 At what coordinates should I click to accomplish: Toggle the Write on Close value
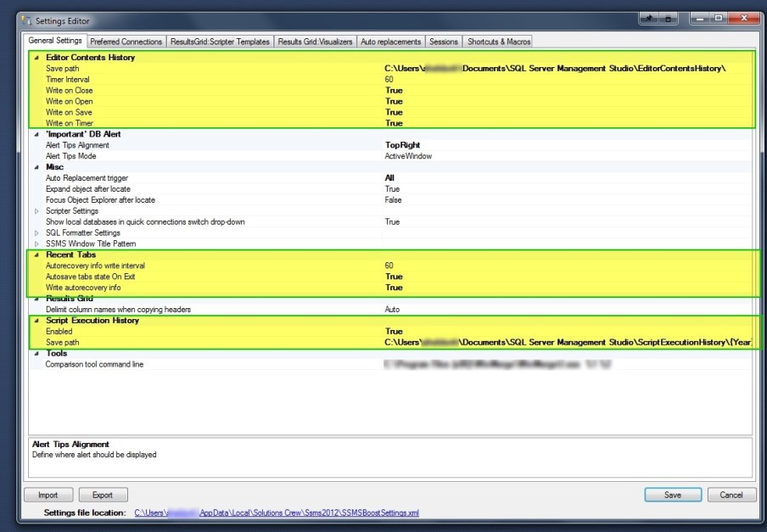(x=393, y=90)
